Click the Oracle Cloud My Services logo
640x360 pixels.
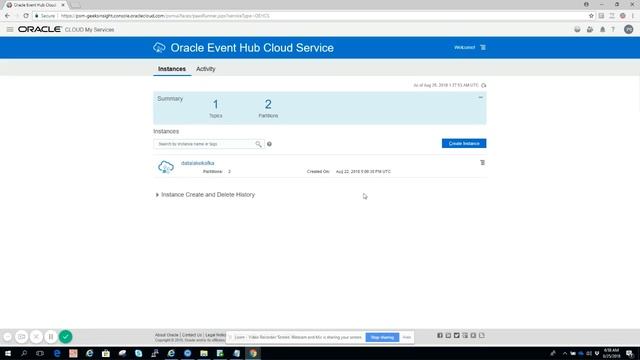tap(66, 29)
